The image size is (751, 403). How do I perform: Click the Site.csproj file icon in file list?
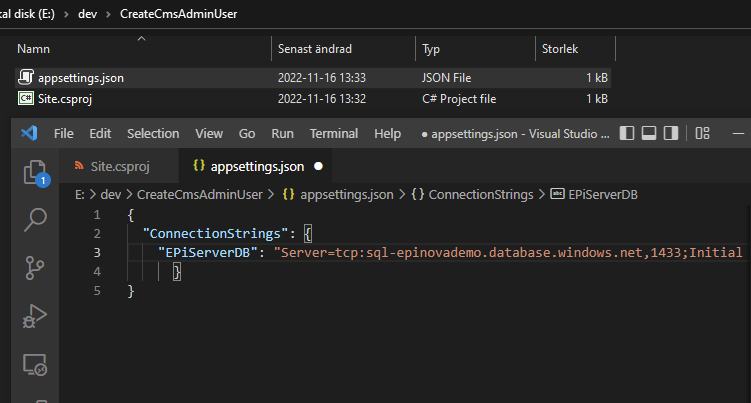pyautogui.click(x=26, y=98)
